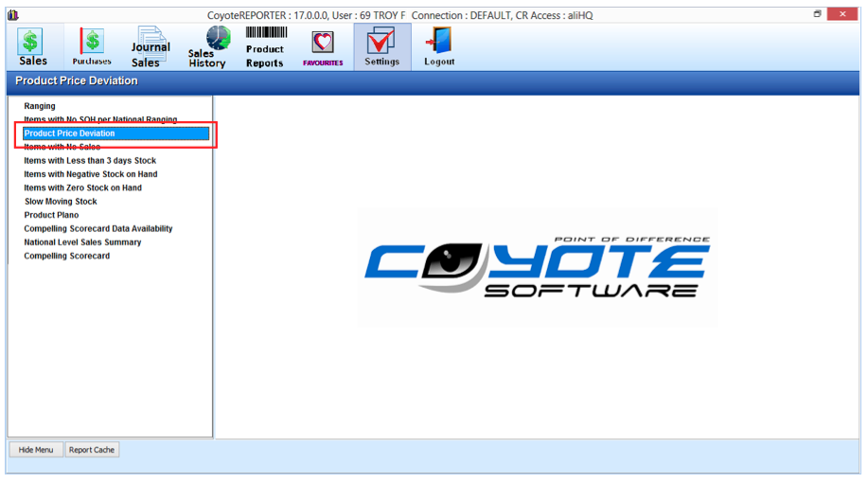Select Product Price Deviation report
This screenshot has height=483, width=868.
[x=115, y=134]
